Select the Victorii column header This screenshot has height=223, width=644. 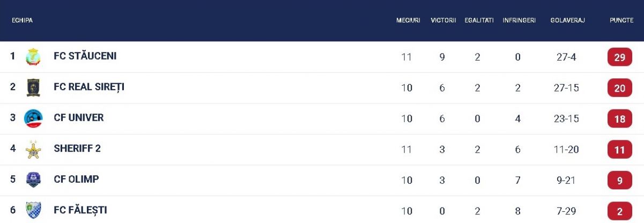443,20
